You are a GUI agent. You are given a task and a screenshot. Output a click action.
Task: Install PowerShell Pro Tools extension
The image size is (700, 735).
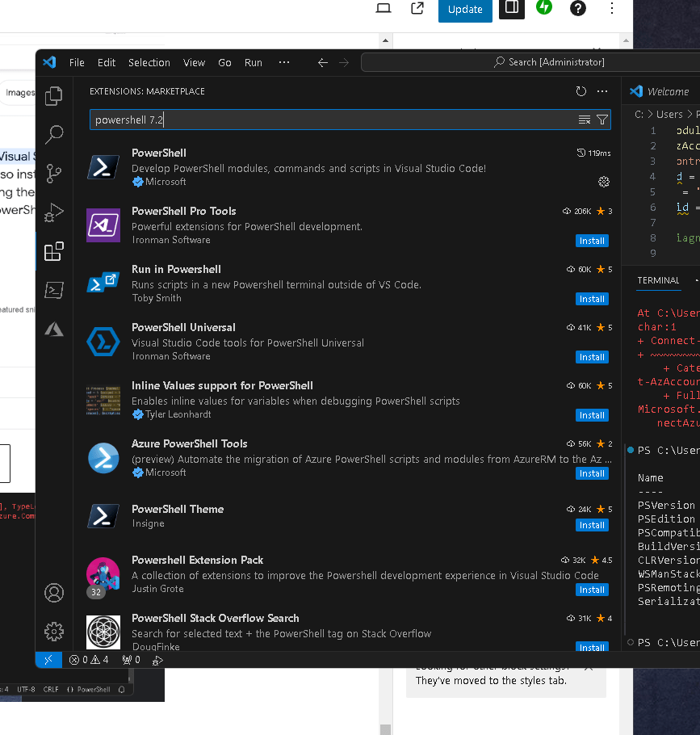[x=592, y=241]
